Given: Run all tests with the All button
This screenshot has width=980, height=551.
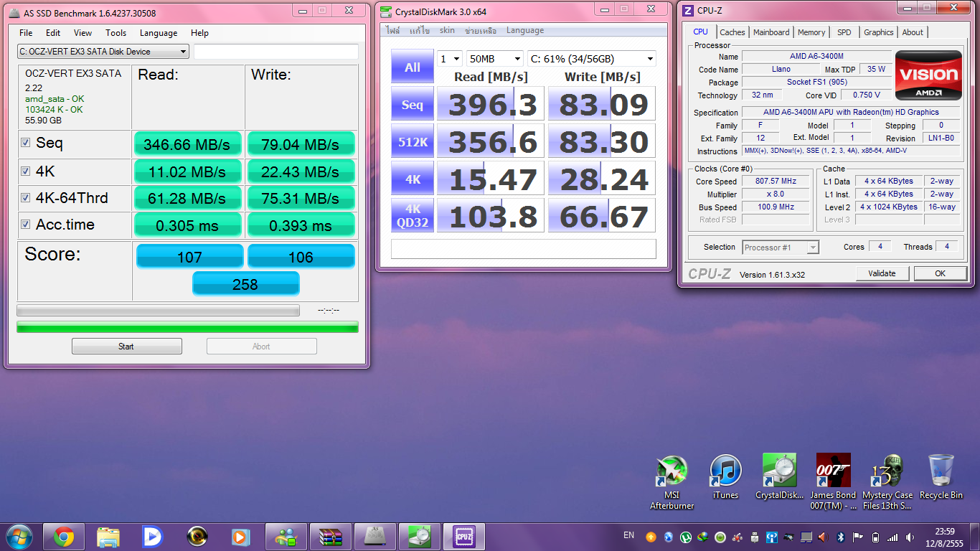Looking at the screenshot, I should pos(413,67).
